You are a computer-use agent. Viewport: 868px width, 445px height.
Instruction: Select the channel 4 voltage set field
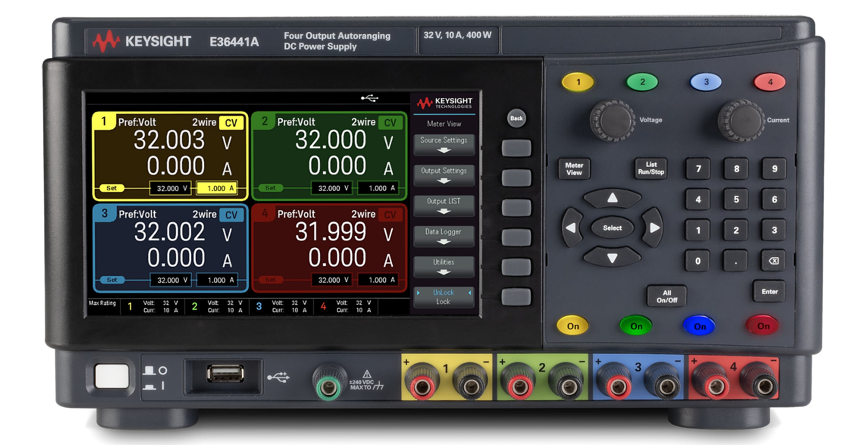click(x=331, y=280)
